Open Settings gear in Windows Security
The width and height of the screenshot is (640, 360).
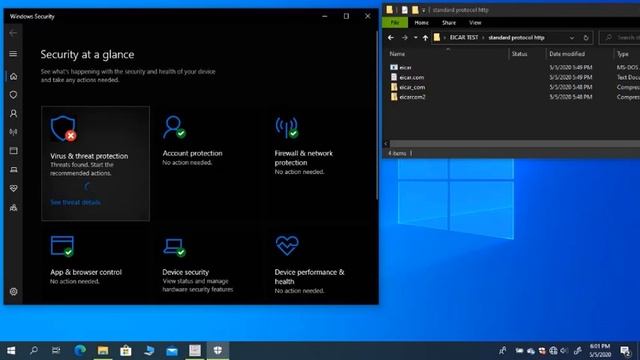pos(13,292)
